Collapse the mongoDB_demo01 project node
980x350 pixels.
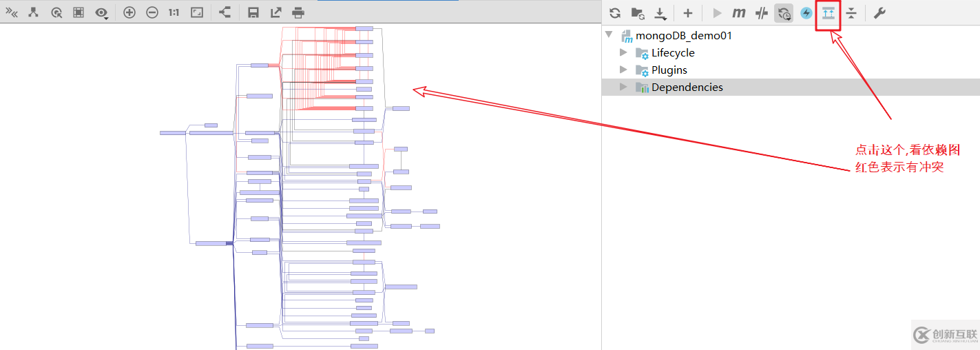point(608,35)
